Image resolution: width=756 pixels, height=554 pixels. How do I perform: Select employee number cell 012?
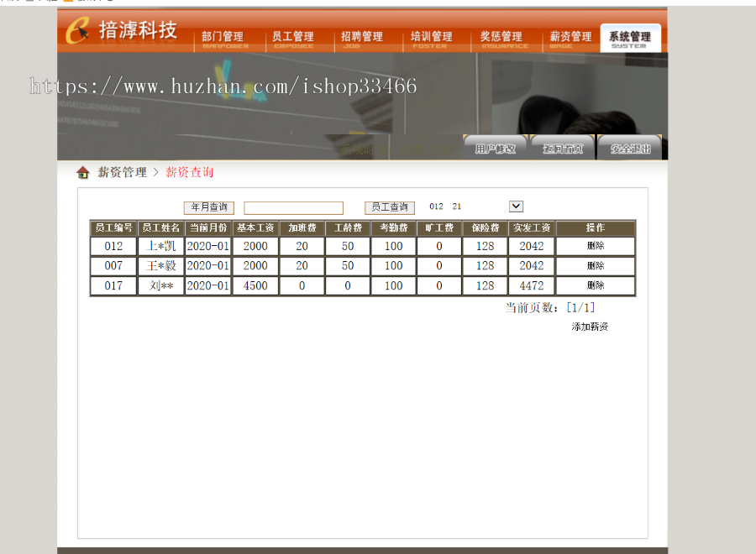tap(113, 246)
